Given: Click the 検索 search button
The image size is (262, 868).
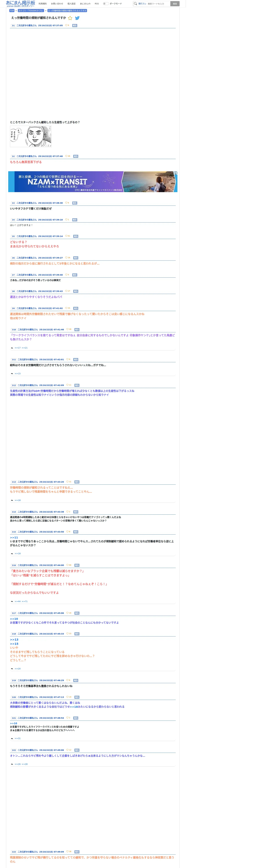Looking at the screenshot, I should [x=175, y=4].
